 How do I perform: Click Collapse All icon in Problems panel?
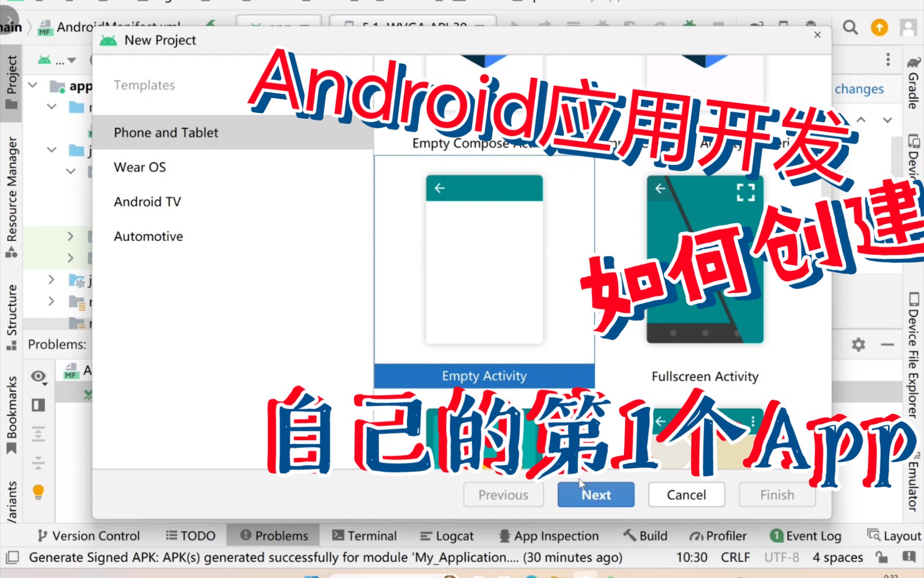point(38,462)
